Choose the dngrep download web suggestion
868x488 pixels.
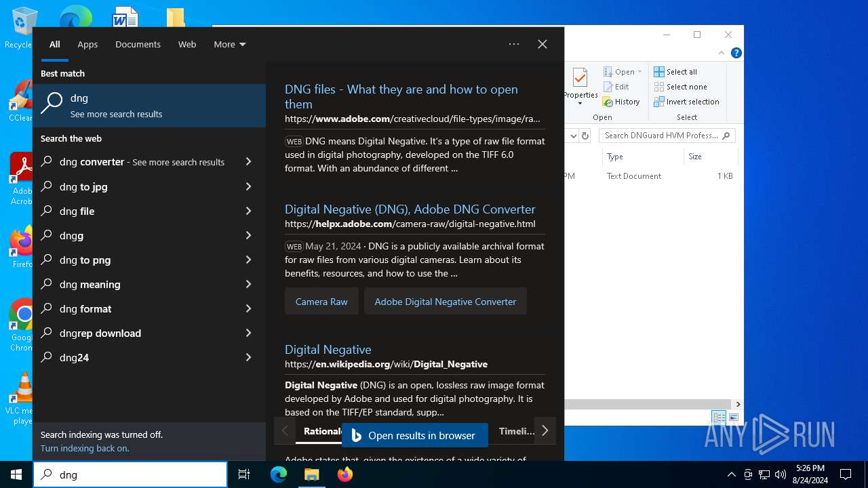point(149,333)
